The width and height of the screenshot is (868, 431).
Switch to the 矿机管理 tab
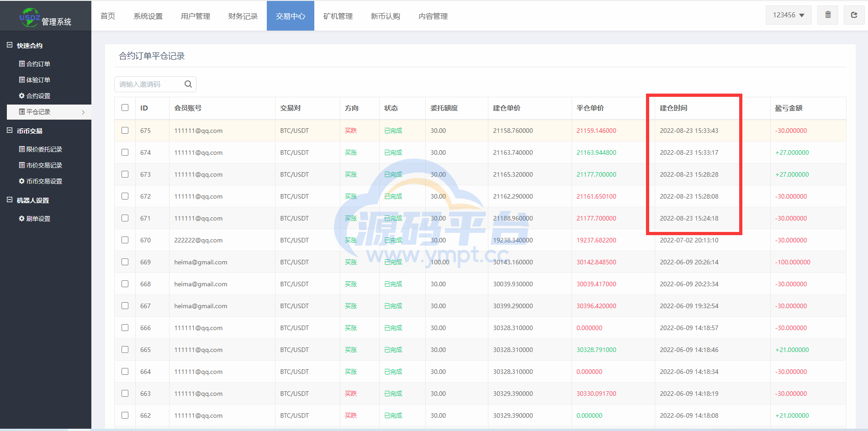[338, 16]
